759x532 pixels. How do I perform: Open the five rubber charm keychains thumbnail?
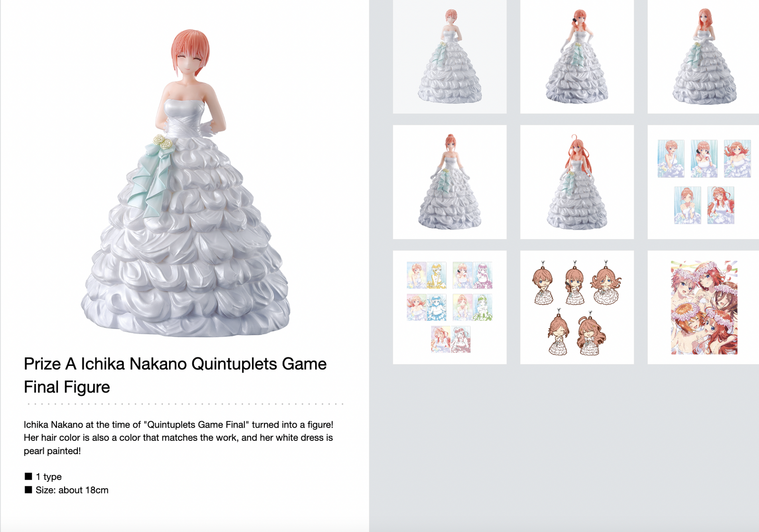577,307
